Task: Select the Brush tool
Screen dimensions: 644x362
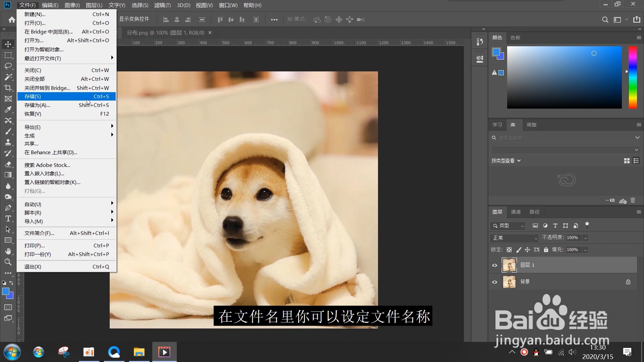Action: [x=8, y=131]
